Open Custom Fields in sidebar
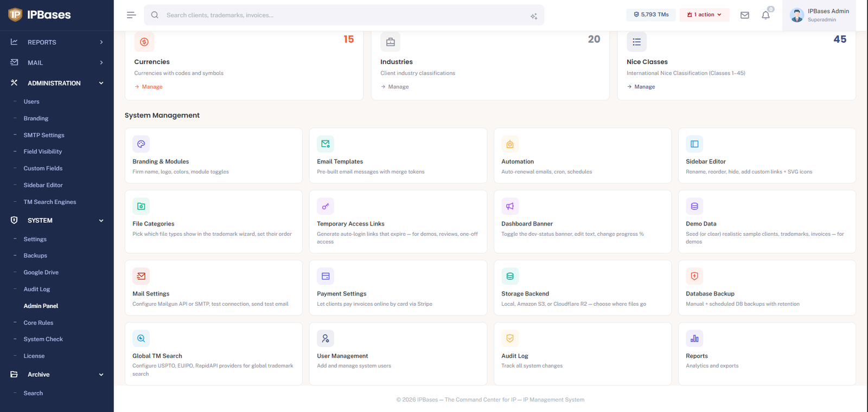The image size is (868, 412). tap(43, 169)
